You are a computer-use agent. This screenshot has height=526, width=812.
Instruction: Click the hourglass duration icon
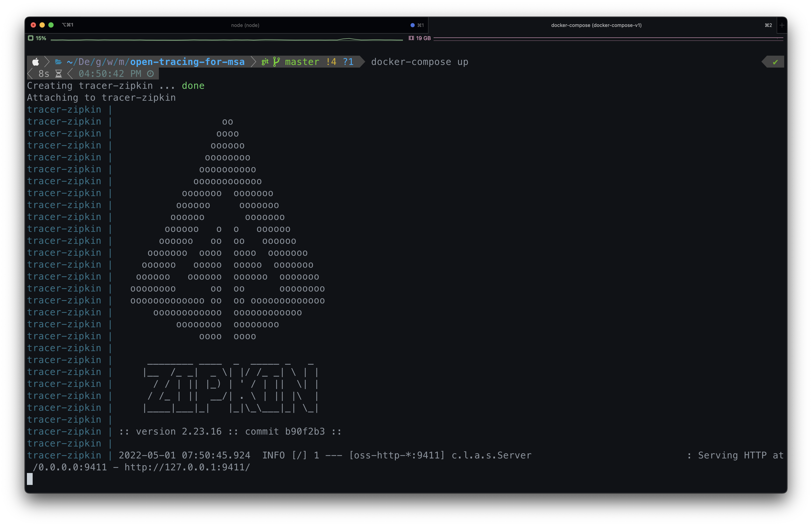coord(59,74)
